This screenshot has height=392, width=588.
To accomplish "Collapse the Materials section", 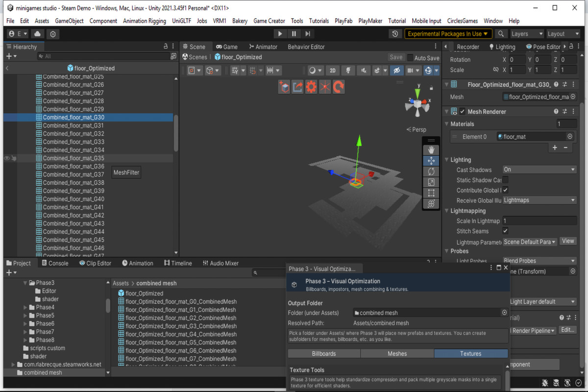I will 446,124.
